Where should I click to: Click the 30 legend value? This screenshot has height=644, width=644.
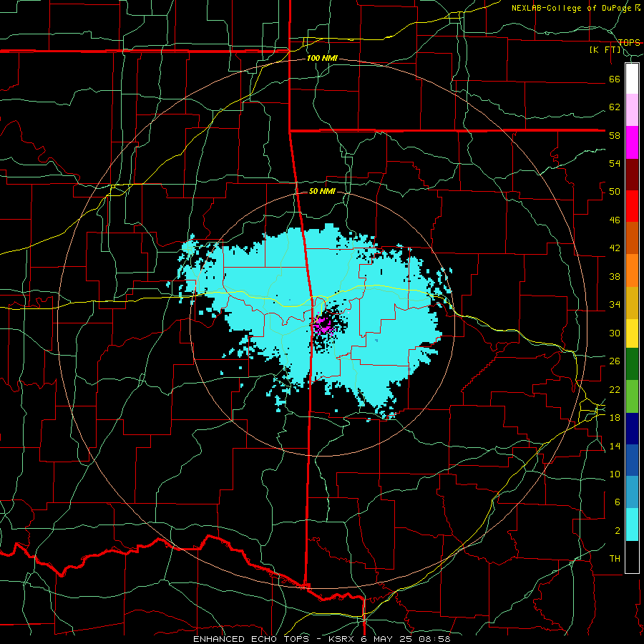pos(615,333)
